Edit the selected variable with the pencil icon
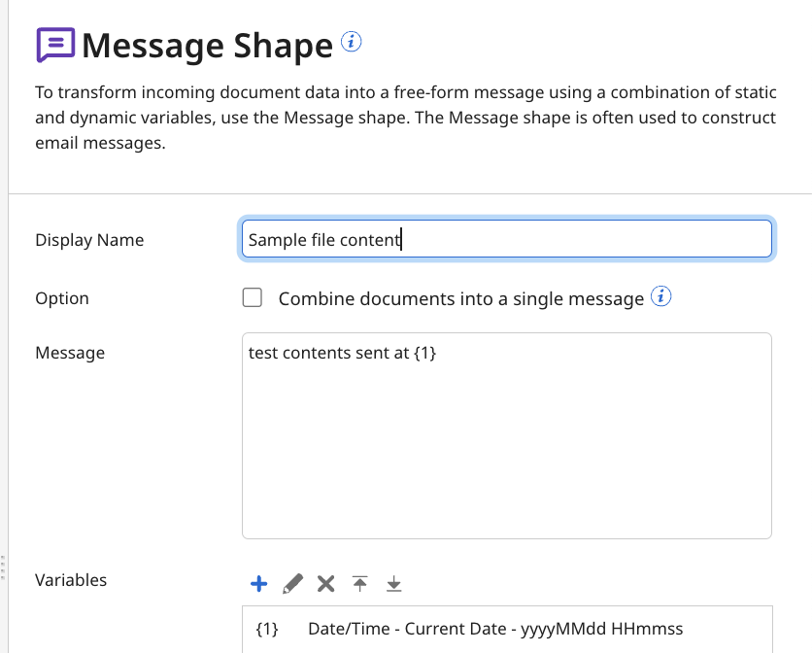This screenshot has height=653, width=812. (292, 583)
